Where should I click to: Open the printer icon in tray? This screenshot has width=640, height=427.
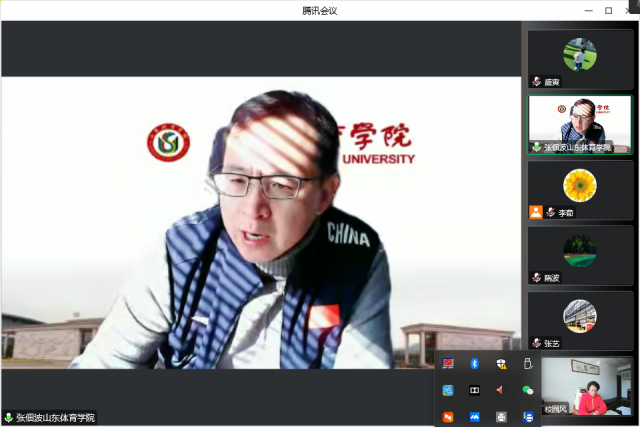501,416
